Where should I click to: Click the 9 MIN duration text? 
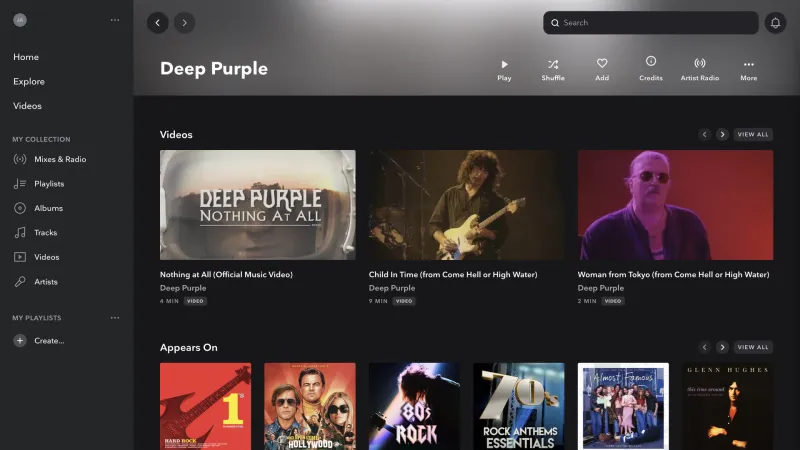[378, 302]
